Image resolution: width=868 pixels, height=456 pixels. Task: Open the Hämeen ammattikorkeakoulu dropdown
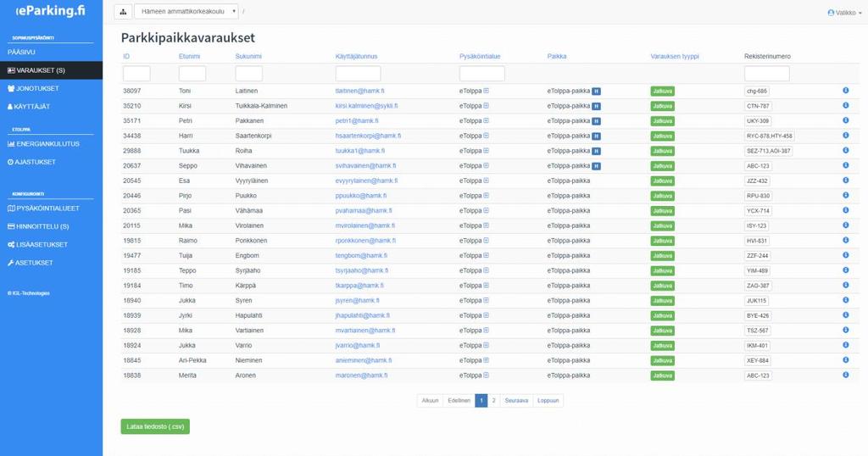coord(186,12)
